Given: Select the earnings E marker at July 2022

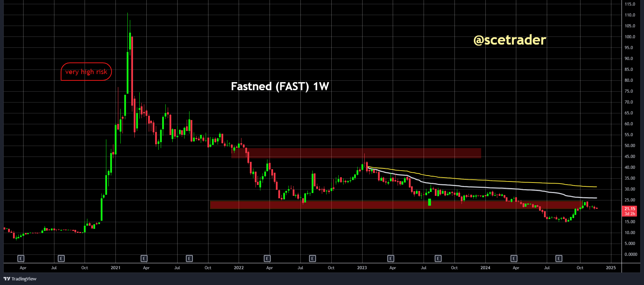Looking at the screenshot, I should tap(312, 259).
